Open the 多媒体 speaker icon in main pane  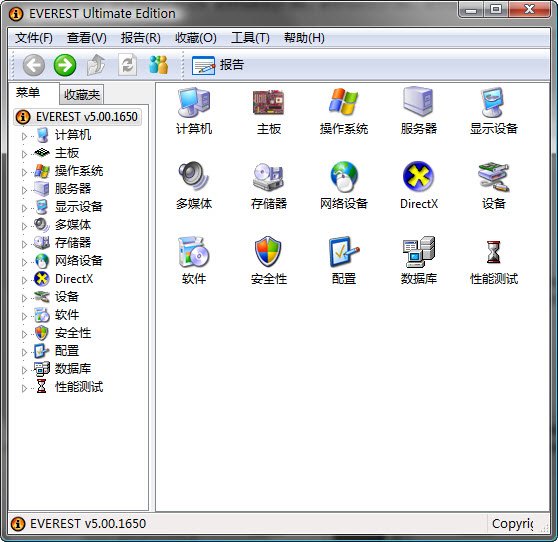pyautogui.click(x=194, y=176)
